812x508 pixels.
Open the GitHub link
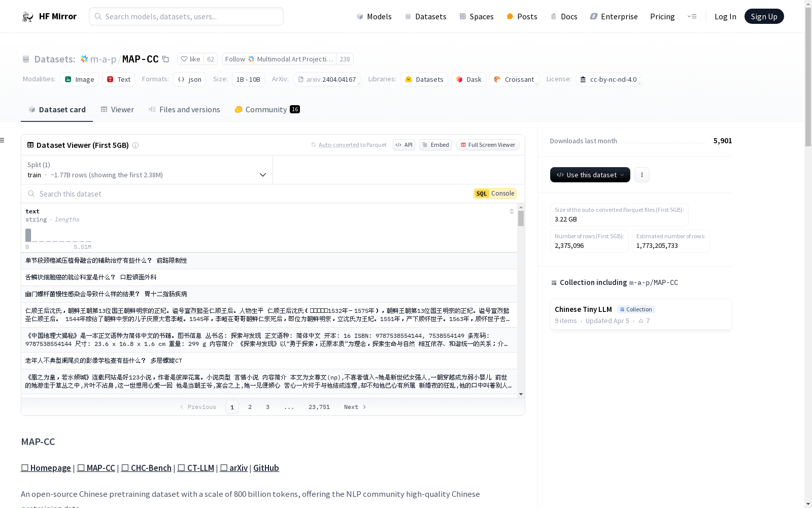tap(266, 468)
